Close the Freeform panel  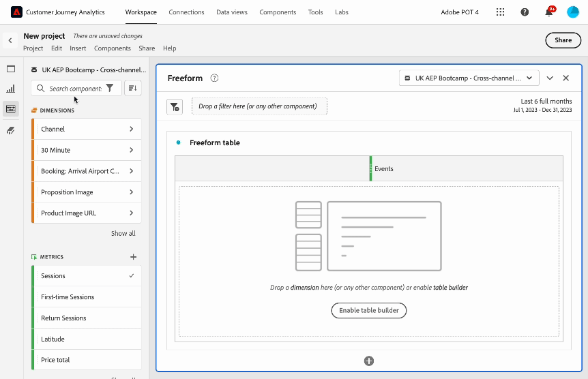tap(566, 78)
